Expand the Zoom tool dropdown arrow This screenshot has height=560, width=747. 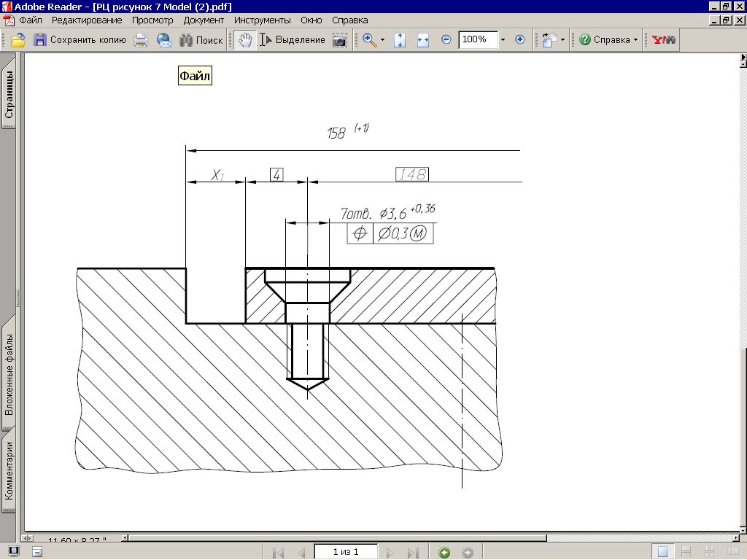click(x=382, y=40)
